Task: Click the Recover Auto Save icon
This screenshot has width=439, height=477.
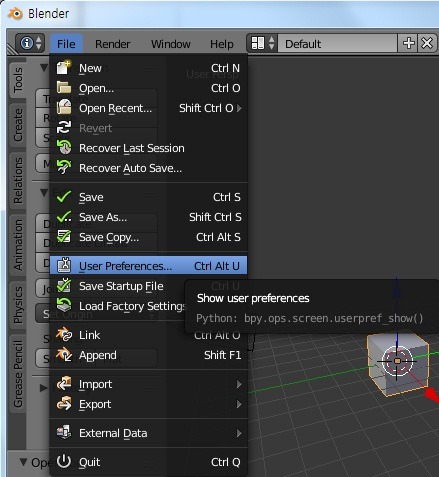Action: point(64,167)
